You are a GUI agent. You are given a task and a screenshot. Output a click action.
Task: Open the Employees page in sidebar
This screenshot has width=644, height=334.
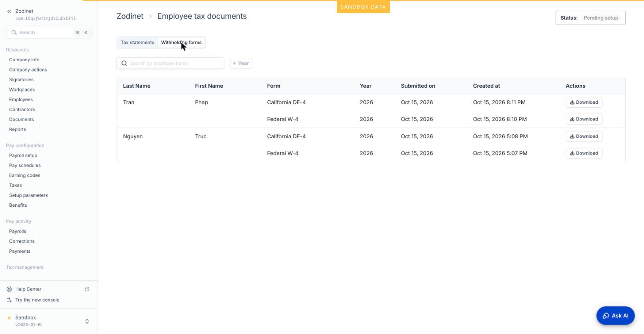pos(21,100)
